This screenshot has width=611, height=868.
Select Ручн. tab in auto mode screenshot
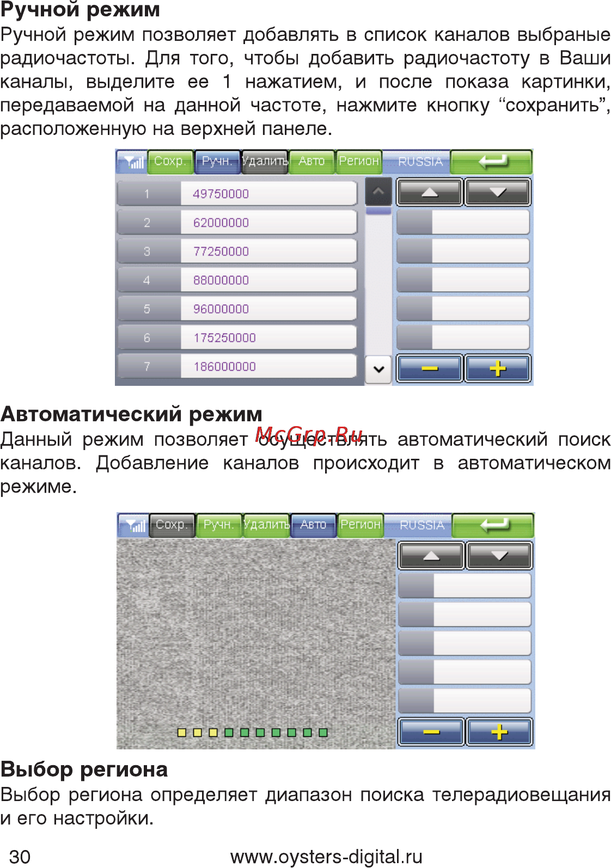pos(219,525)
